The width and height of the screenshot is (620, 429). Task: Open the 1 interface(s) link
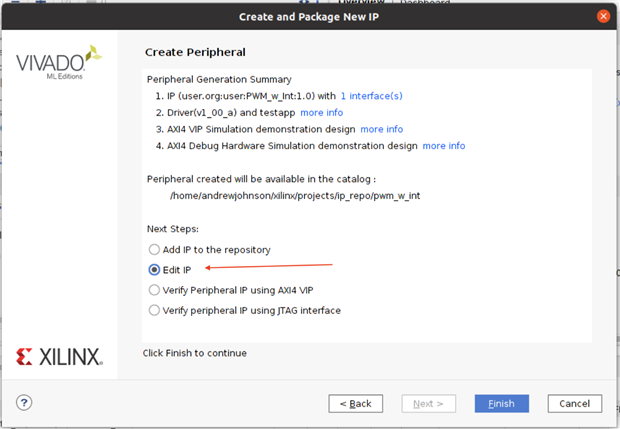(371, 96)
